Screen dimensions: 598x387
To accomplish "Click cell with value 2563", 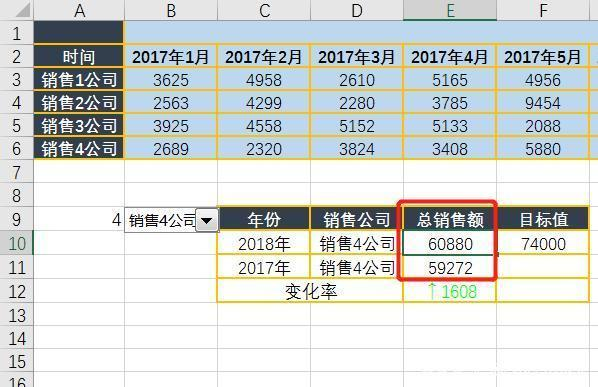I will coord(171,103).
